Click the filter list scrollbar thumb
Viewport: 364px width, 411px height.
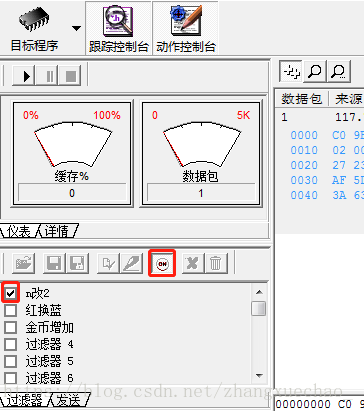tap(259, 308)
